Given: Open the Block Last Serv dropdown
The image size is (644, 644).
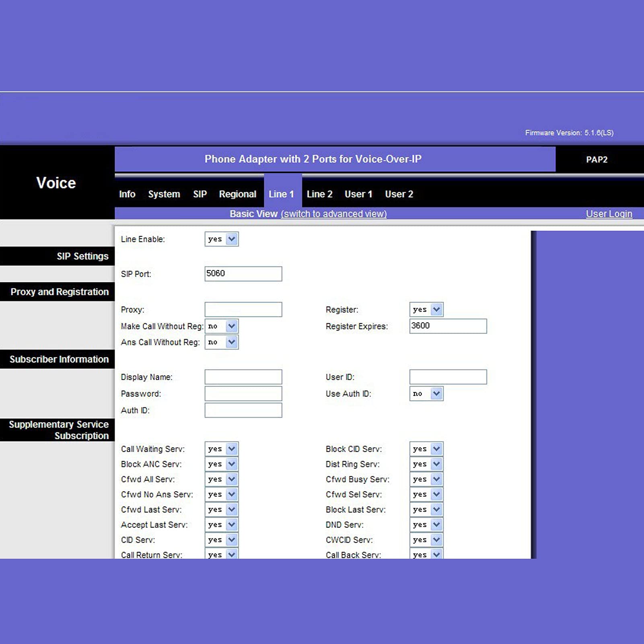Looking at the screenshot, I should coord(426,509).
